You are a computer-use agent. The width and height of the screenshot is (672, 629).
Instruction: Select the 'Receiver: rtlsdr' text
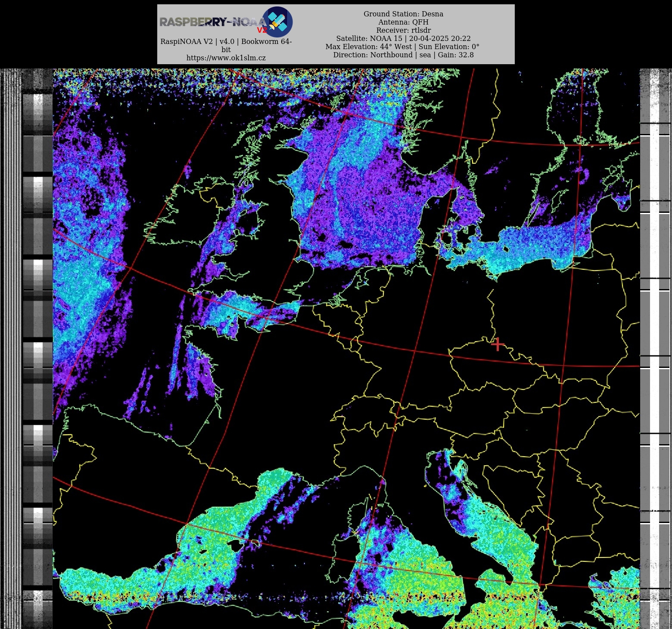point(403,30)
